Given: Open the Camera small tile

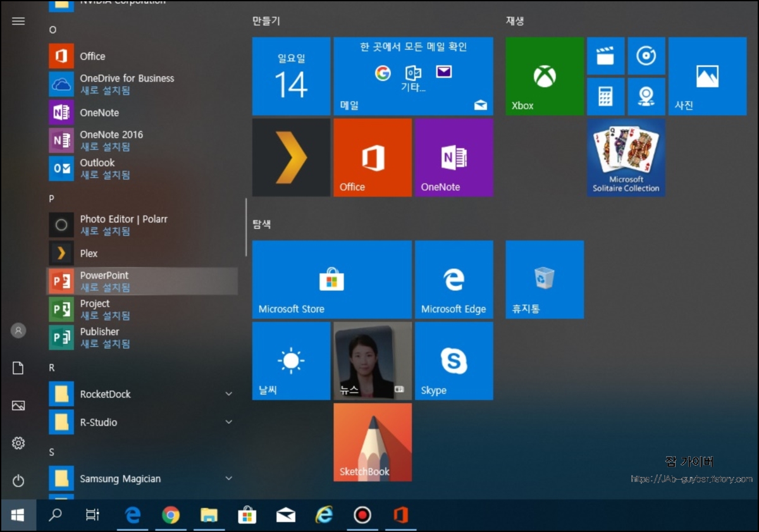Looking at the screenshot, I should click(646, 96).
